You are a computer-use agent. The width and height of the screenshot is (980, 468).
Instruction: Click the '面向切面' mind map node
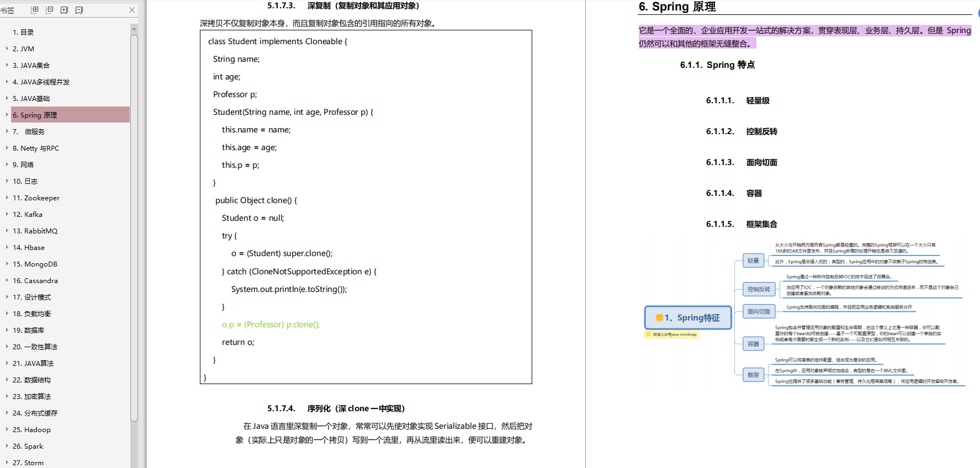pos(759,311)
